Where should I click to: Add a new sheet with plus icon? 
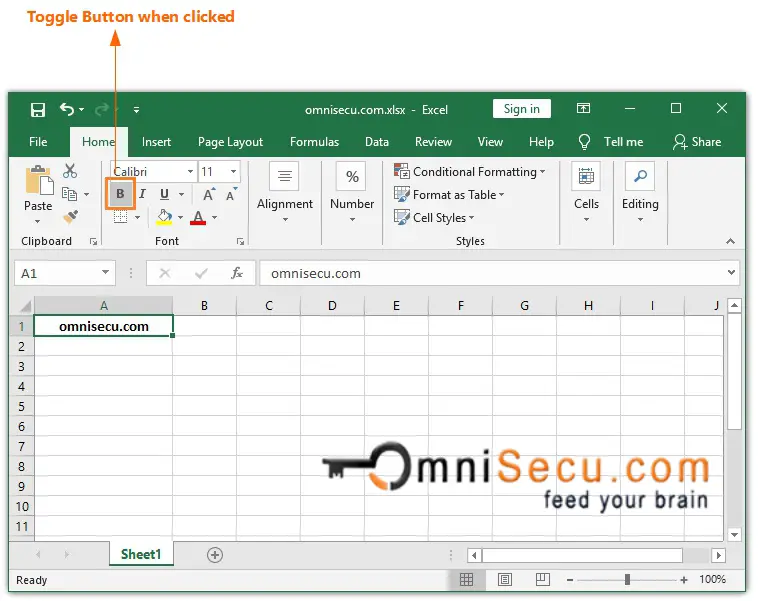point(215,555)
